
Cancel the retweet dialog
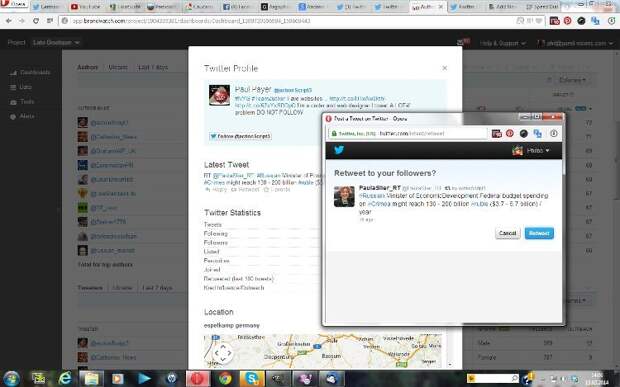pos(507,233)
